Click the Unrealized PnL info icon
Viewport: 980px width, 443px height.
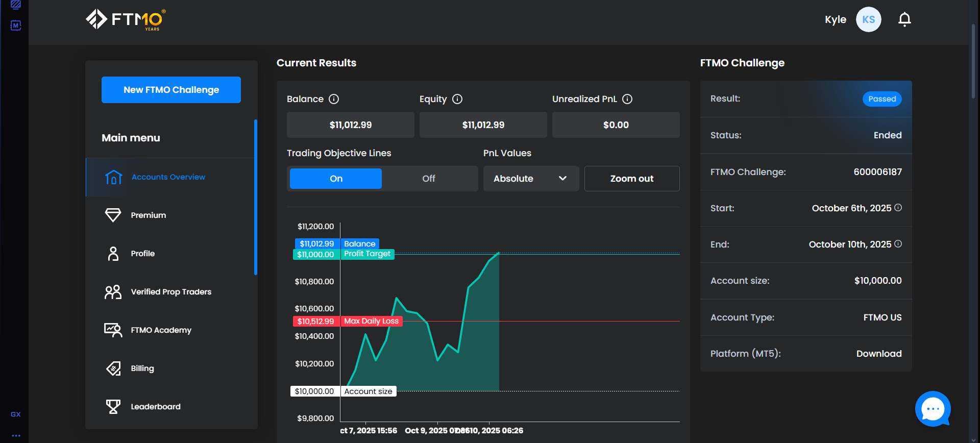pyautogui.click(x=627, y=99)
